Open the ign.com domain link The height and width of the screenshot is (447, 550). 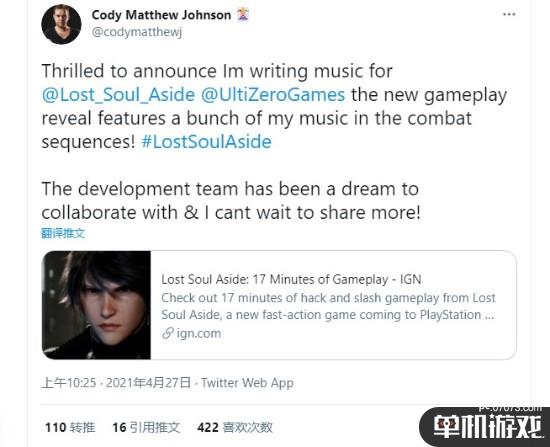199,333
